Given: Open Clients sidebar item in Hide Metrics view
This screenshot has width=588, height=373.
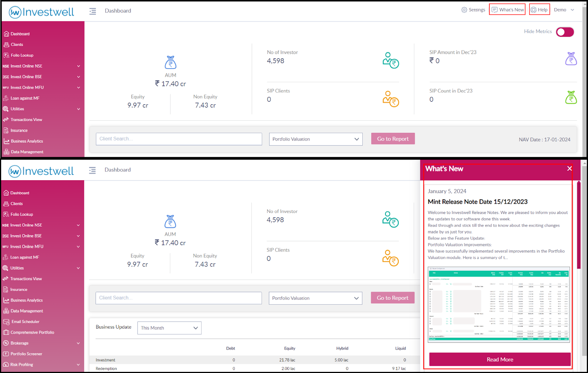Looking at the screenshot, I should click(x=14, y=45).
